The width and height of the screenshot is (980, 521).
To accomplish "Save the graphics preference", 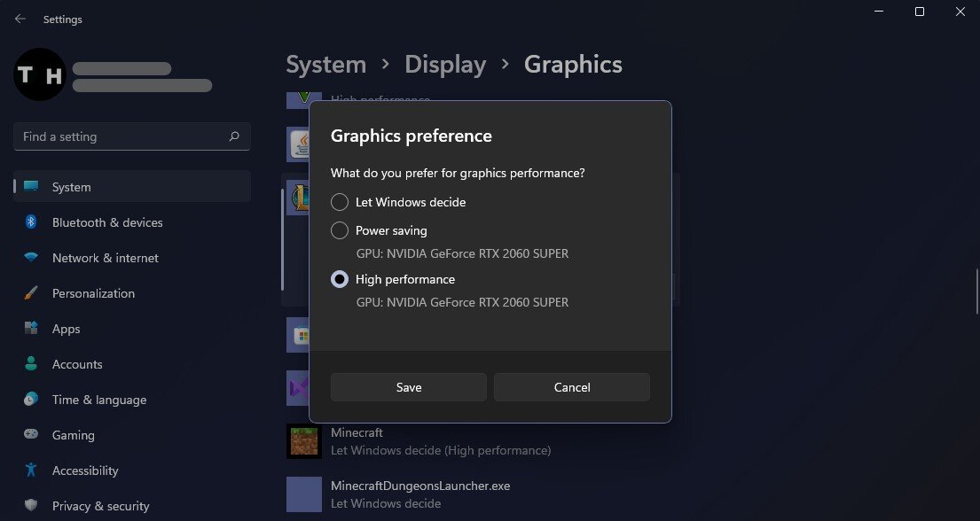I will 409,387.
